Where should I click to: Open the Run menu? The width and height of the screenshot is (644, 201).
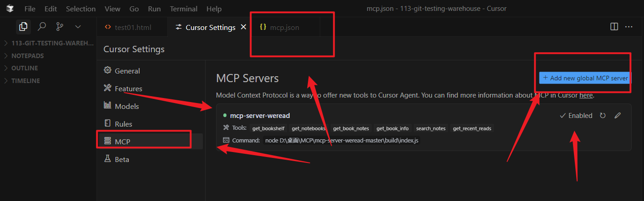point(154,9)
